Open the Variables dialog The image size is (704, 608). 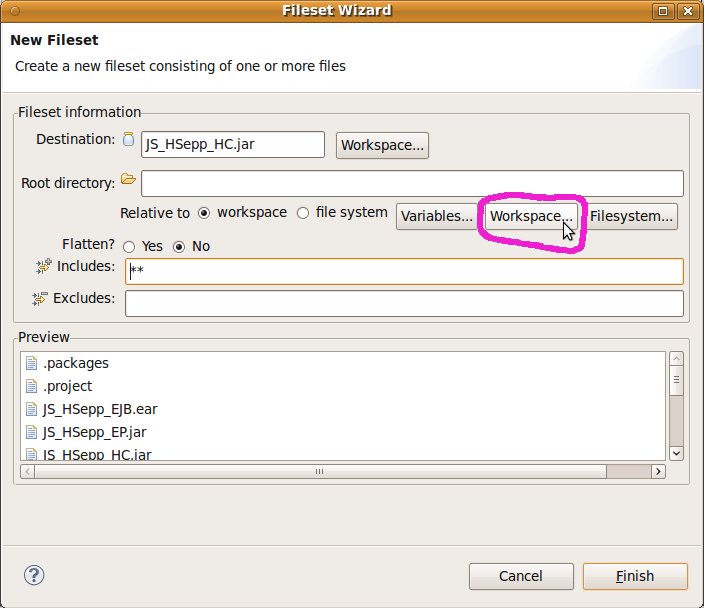pyautogui.click(x=437, y=216)
